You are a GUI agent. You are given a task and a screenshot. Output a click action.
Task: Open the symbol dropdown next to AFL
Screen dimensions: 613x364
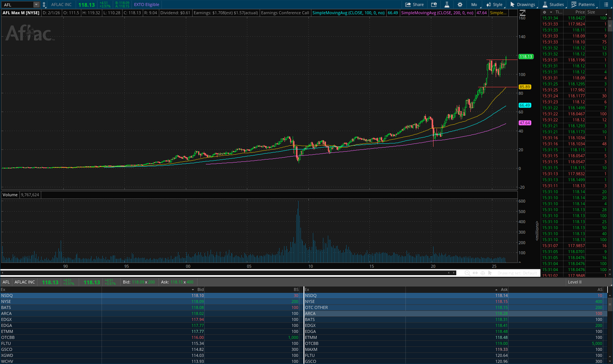pos(36,5)
